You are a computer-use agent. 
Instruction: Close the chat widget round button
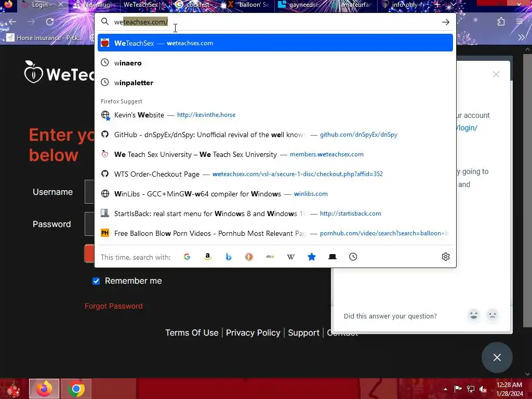497,357
